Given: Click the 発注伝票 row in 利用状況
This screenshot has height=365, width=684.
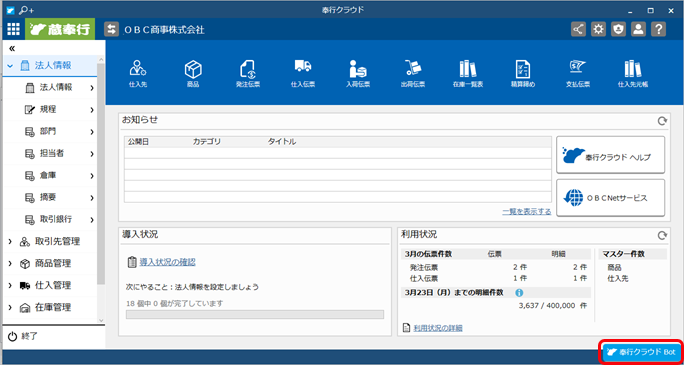Looking at the screenshot, I should (496, 267).
